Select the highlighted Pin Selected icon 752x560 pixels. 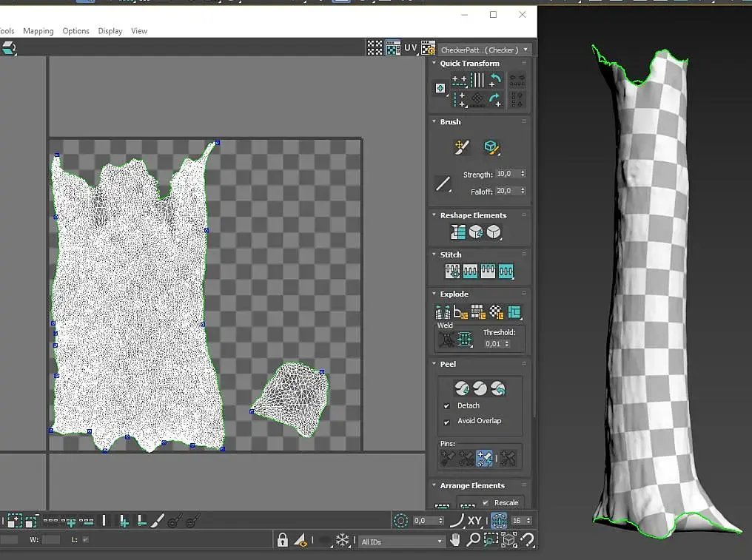point(484,459)
